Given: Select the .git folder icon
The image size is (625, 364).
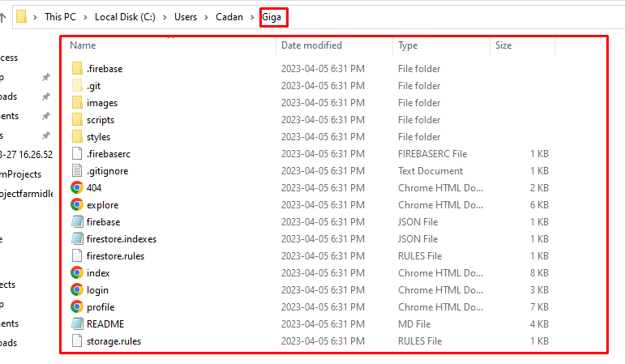Looking at the screenshot, I should 77,86.
